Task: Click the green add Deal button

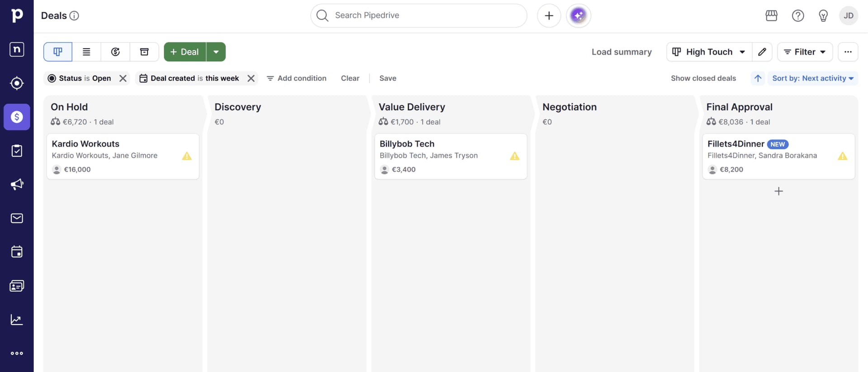Action: [185, 52]
